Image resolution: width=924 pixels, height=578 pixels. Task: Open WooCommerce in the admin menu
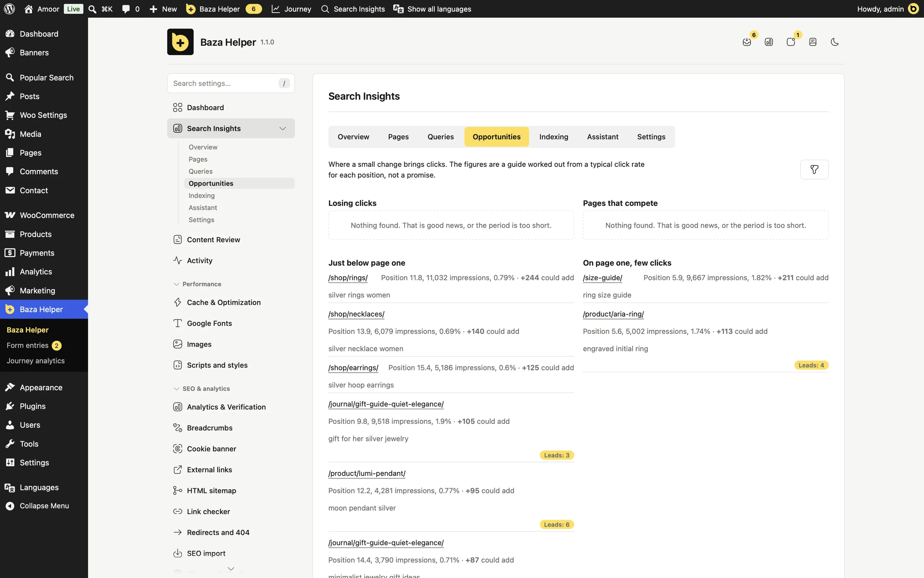click(44, 215)
